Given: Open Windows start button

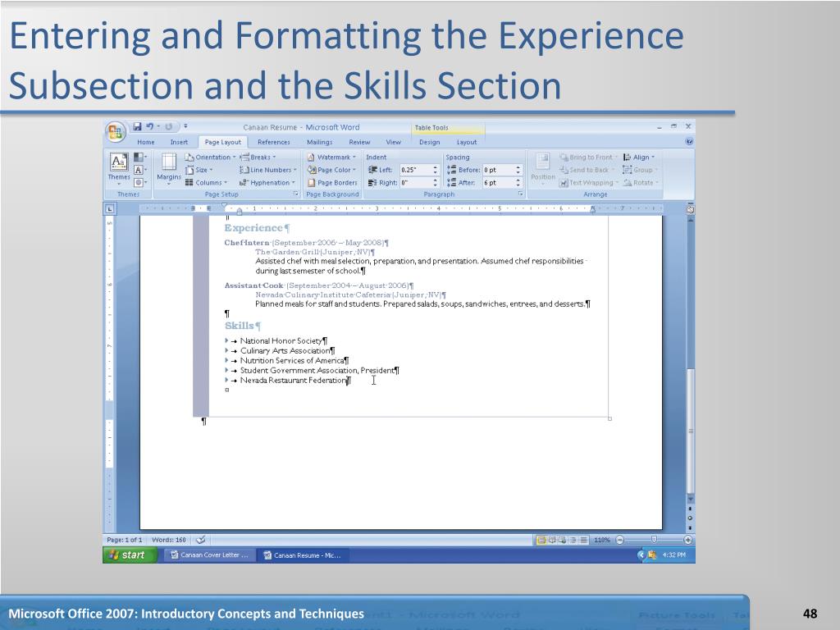Looking at the screenshot, I should click(x=130, y=555).
